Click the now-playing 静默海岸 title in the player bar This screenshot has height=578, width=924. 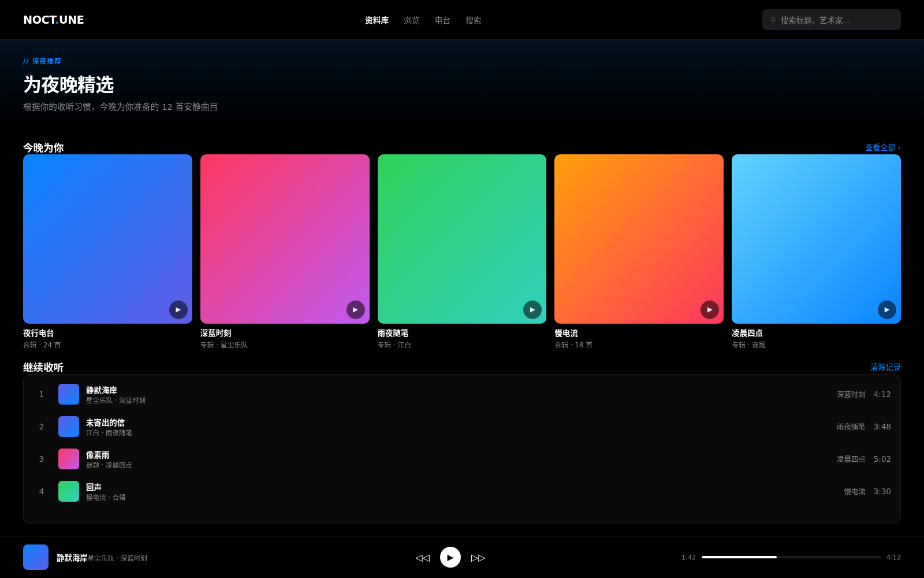coord(72,558)
